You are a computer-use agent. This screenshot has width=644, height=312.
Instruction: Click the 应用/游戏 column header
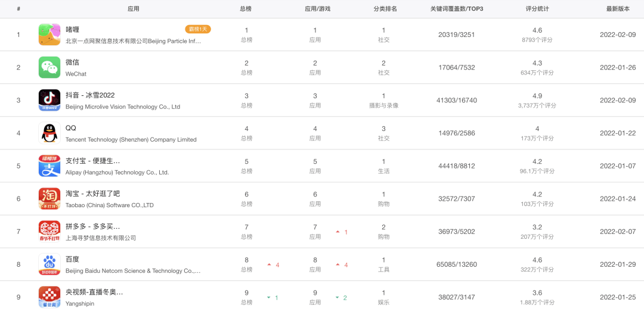pyautogui.click(x=317, y=9)
